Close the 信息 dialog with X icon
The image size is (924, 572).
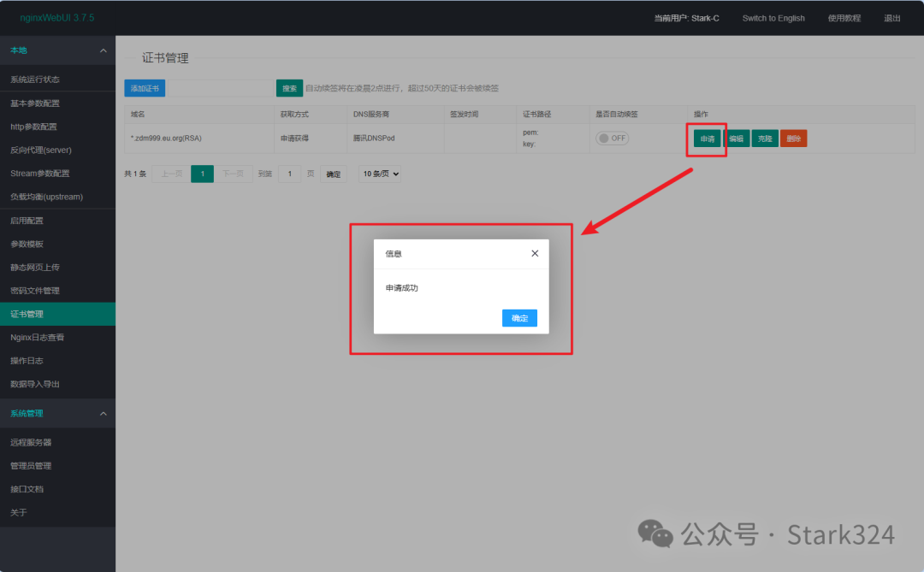click(535, 254)
